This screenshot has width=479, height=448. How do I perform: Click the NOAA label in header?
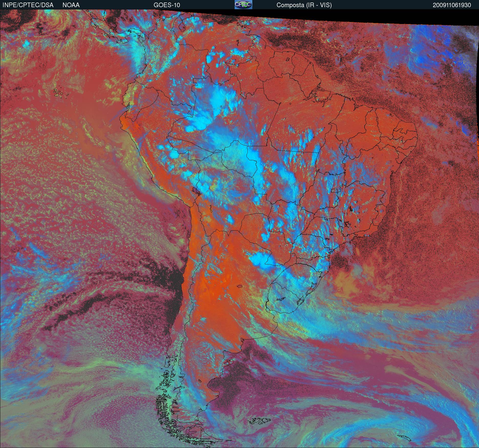pyautogui.click(x=71, y=5)
